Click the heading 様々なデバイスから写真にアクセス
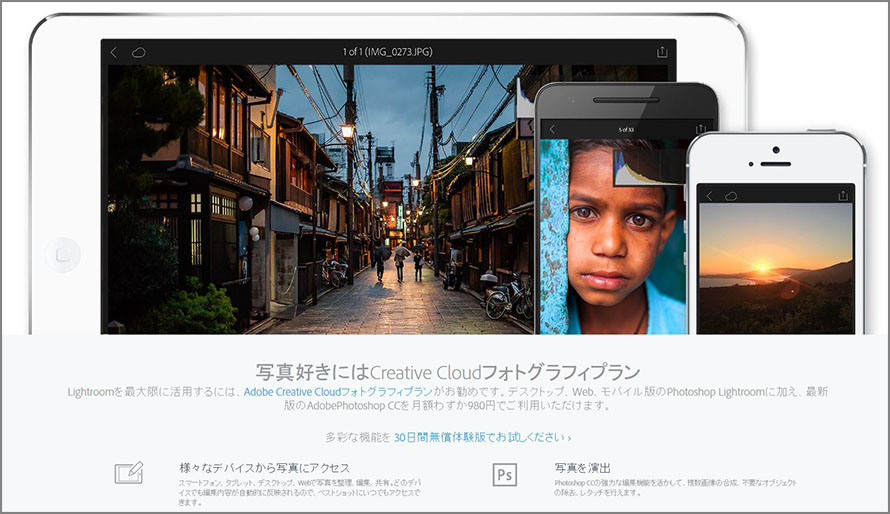 point(265,468)
